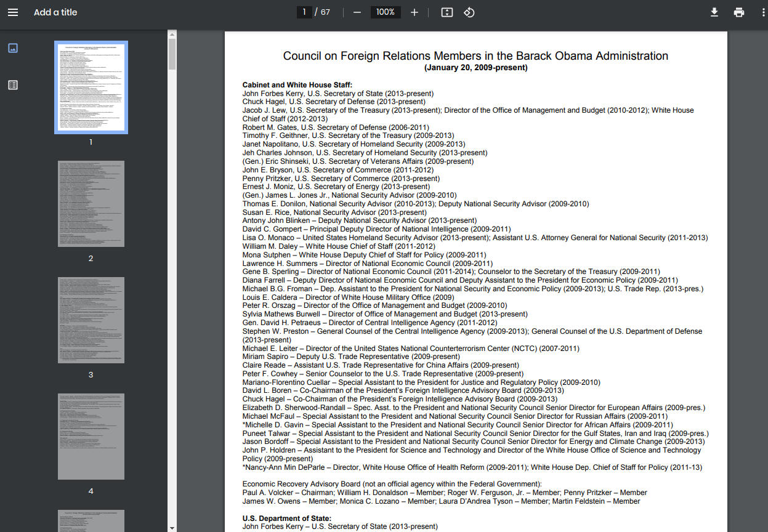Select page 1 thumbnail
The width and height of the screenshot is (768, 532).
[91, 87]
